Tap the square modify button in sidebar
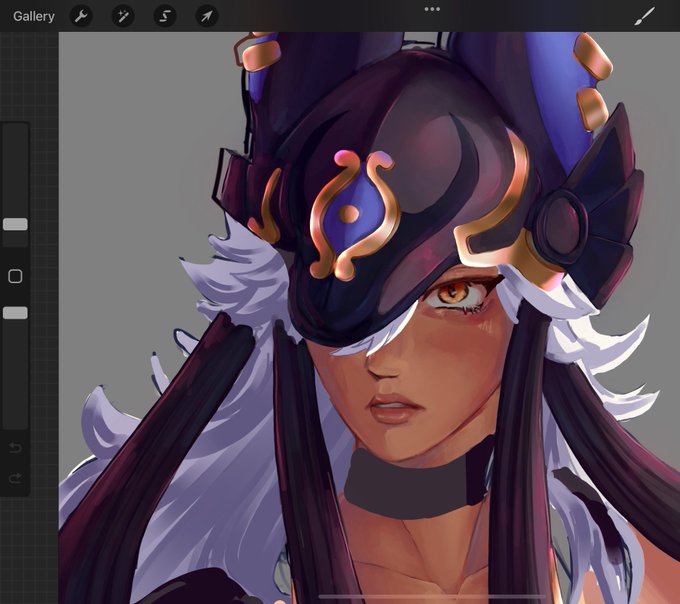The image size is (680, 604). pyautogui.click(x=15, y=276)
